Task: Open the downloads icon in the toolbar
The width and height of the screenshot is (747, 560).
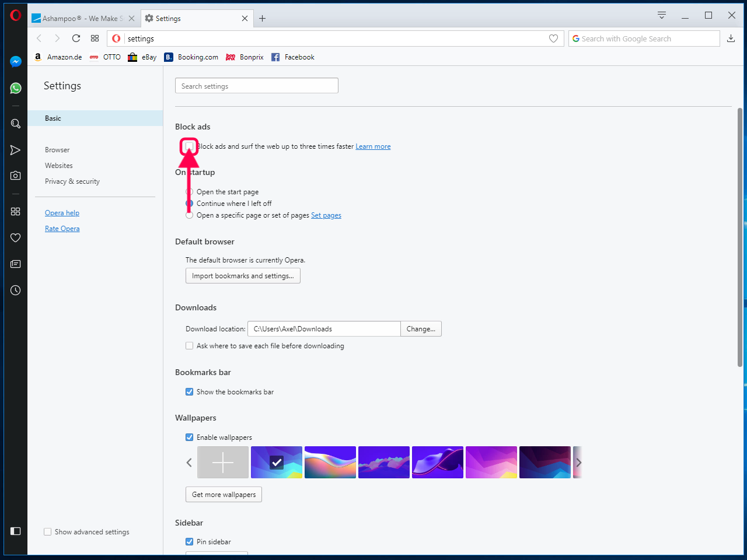Action: click(x=731, y=38)
